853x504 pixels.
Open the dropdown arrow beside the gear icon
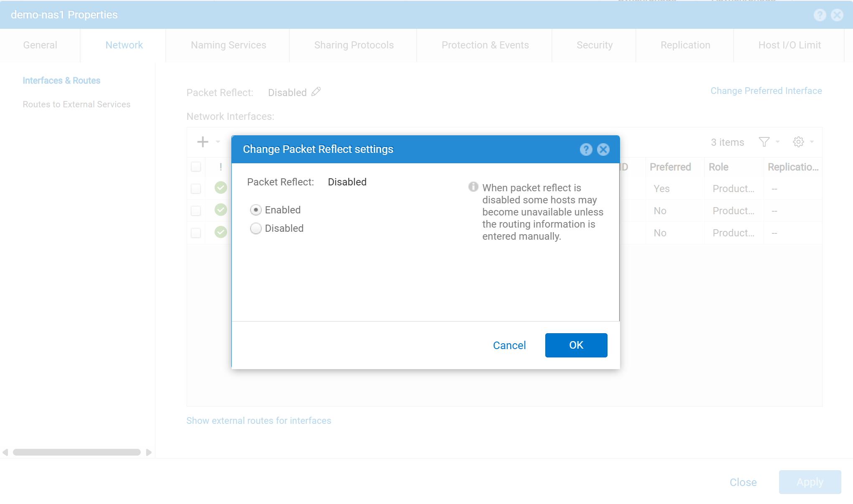(x=812, y=142)
